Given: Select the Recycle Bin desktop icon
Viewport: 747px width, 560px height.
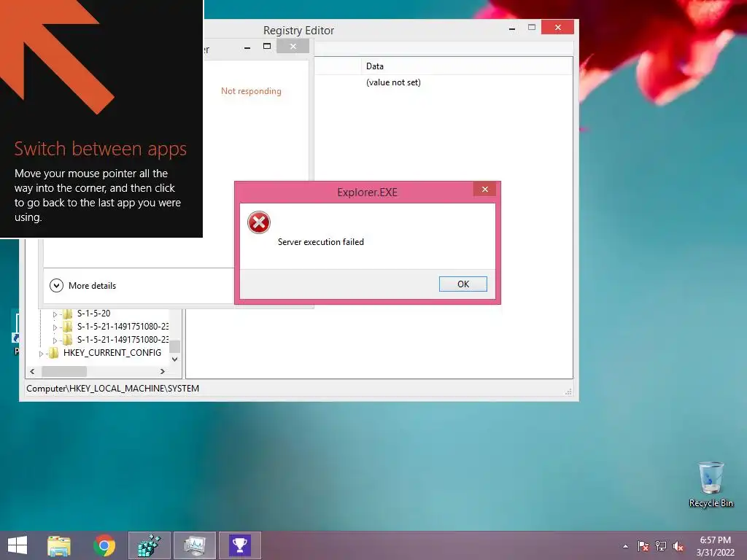Looking at the screenshot, I should tap(711, 484).
